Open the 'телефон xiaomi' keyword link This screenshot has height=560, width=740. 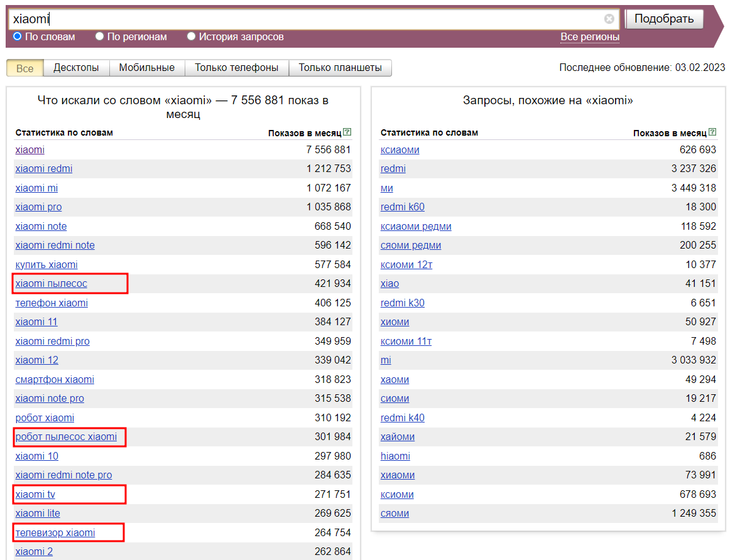click(x=52, y=303)
